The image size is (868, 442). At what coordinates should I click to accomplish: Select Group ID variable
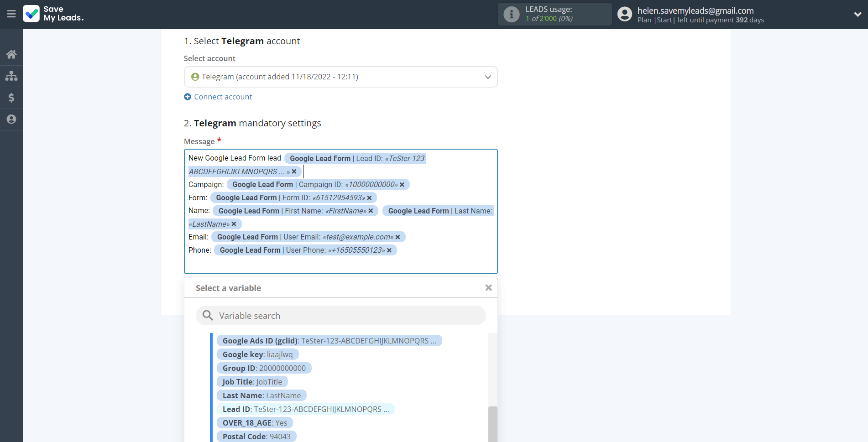(x=264, y=368)
